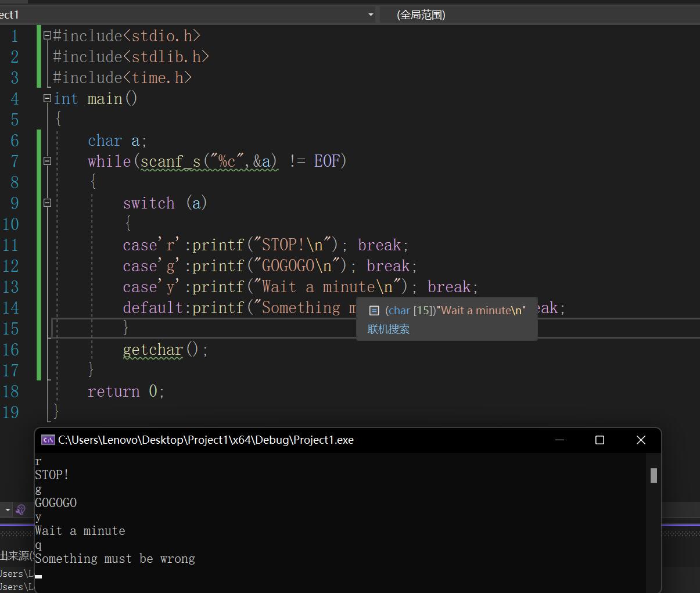This screenshot has width=700, height=593.
Task: Click the 联机搜索 online search link
Action: click(389, 329)
